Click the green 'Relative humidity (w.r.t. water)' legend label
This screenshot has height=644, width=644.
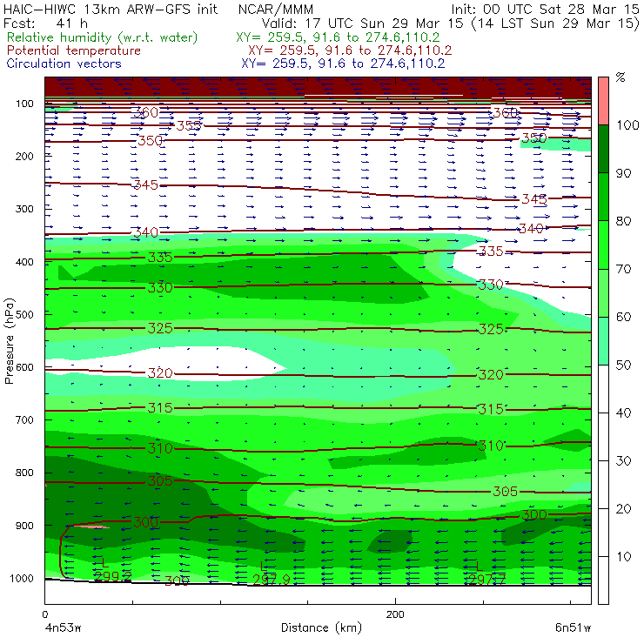(x=103, y=37)
